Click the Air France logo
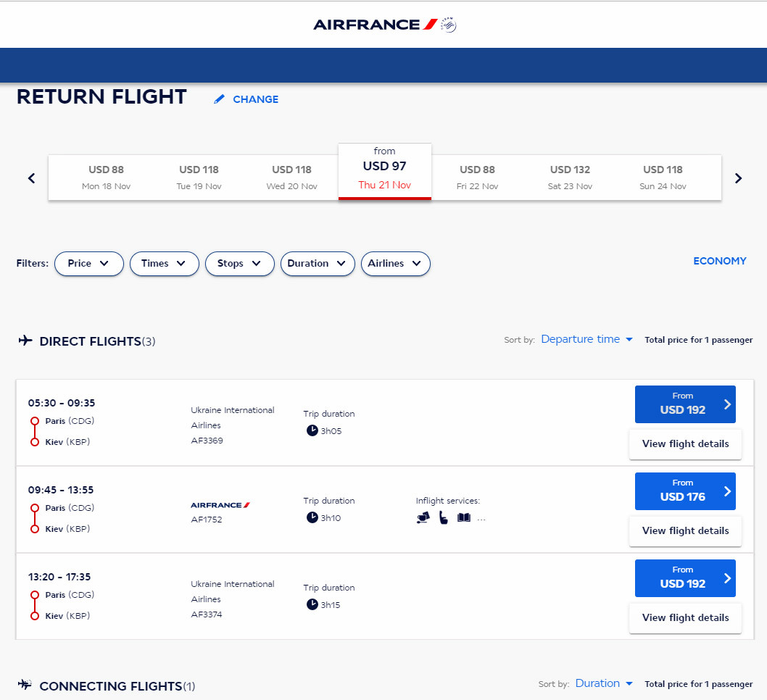Image resolution: width=767 pixels, height=700 pixels. pos(376,25)
